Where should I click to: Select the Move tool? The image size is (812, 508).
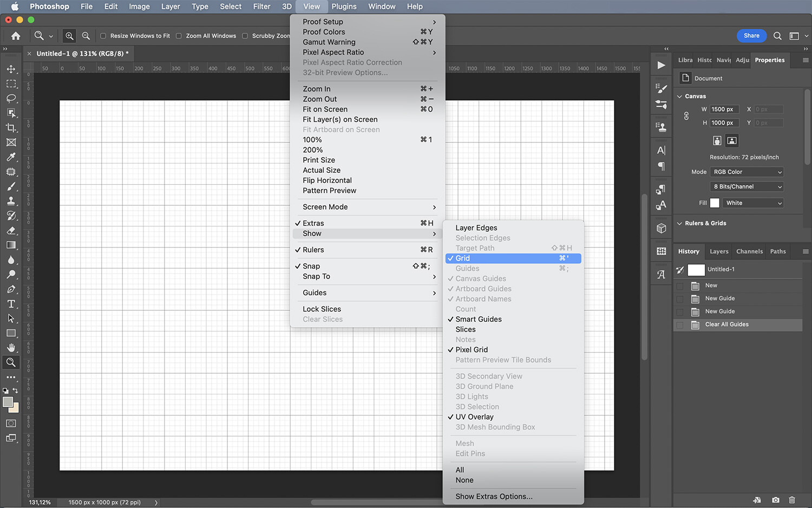coord(11,69)
